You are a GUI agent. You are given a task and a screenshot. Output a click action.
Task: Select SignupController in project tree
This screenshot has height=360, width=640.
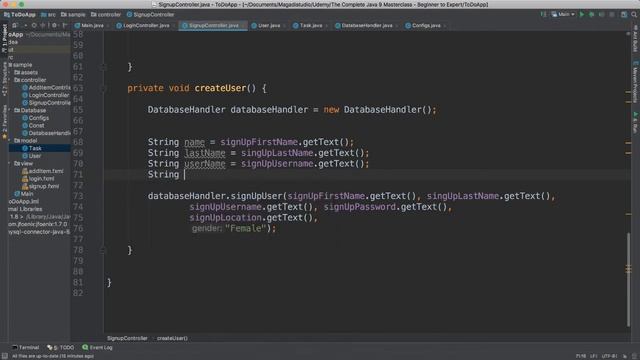point(46,103)
